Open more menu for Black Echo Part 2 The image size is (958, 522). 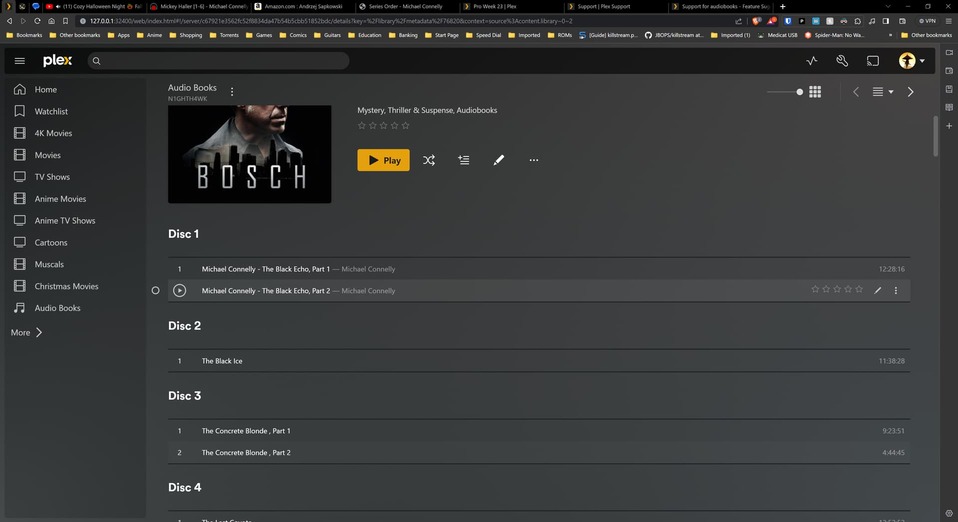[x=896, y=290]
